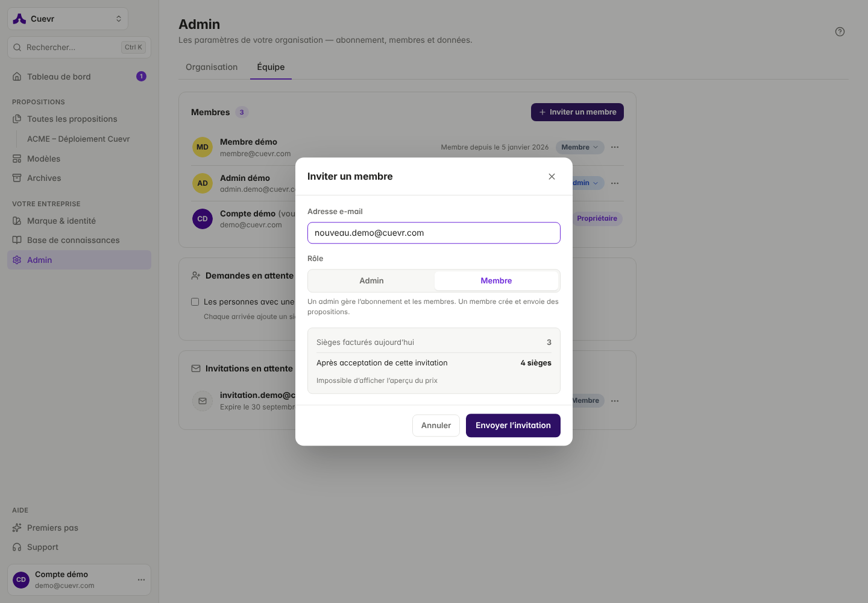Screen dimensions: 868x603
Task: Close the Inviter un membre dialog
Action: 552,177
